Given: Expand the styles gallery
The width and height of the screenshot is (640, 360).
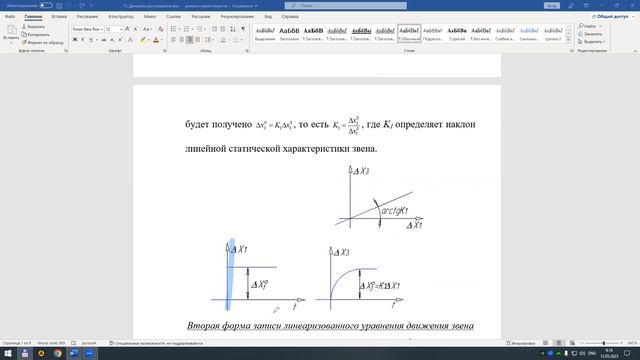Looking at the screenshot, I should coord(568,40).
